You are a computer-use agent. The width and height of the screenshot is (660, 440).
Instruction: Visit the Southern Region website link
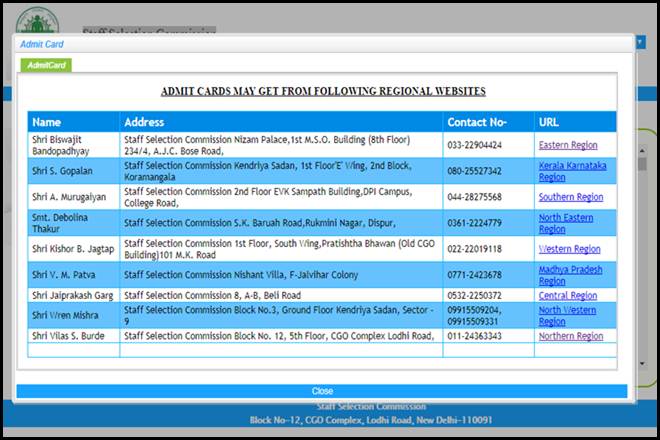point(570,197)
